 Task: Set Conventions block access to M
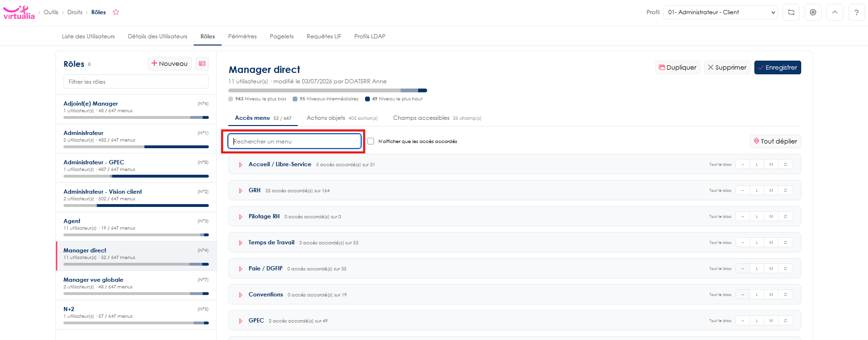771,295
